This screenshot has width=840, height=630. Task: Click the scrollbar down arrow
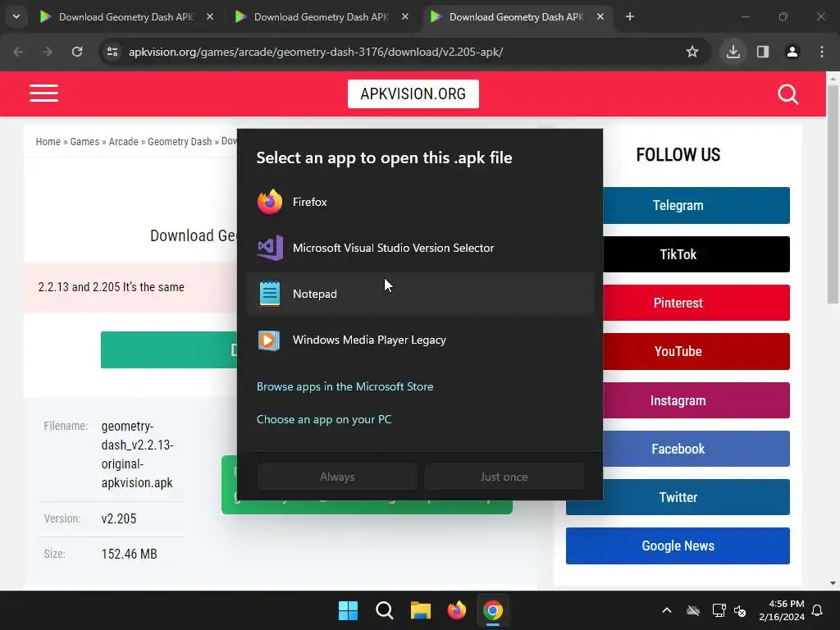click(x=833, y=583)
